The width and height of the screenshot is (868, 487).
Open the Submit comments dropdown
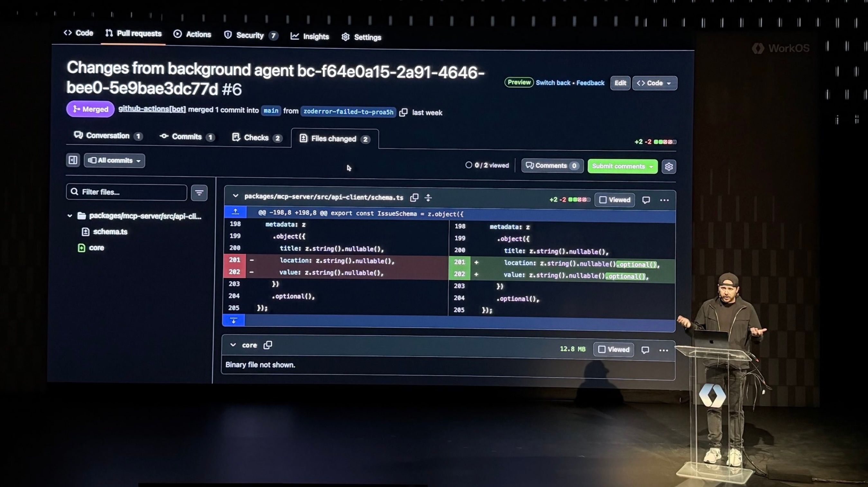(651, 166)
